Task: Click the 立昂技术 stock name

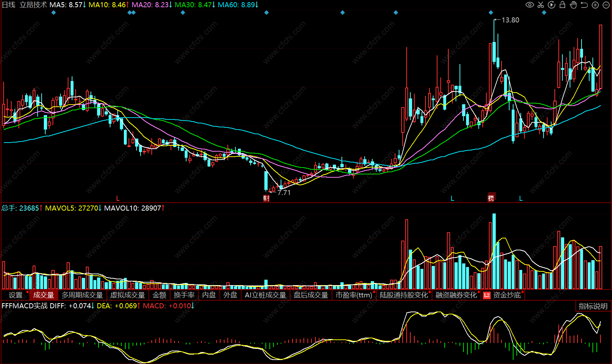Action: 33,5
